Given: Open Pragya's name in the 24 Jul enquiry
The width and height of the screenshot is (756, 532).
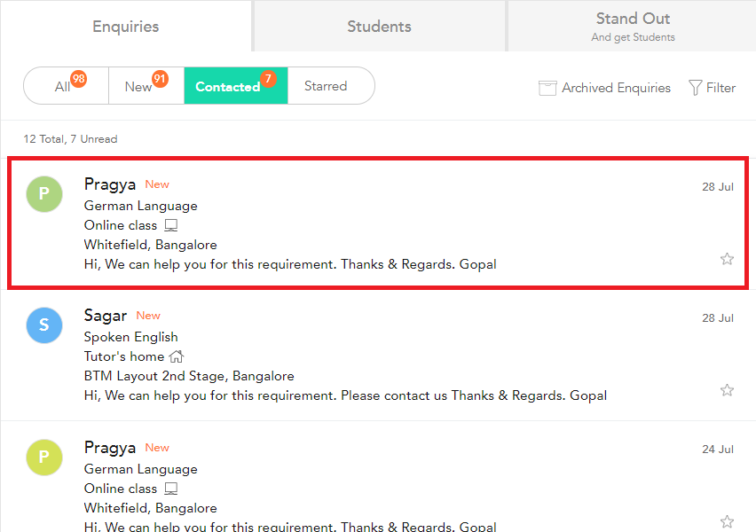Looking at the screenshot, I should click(110, 448).
